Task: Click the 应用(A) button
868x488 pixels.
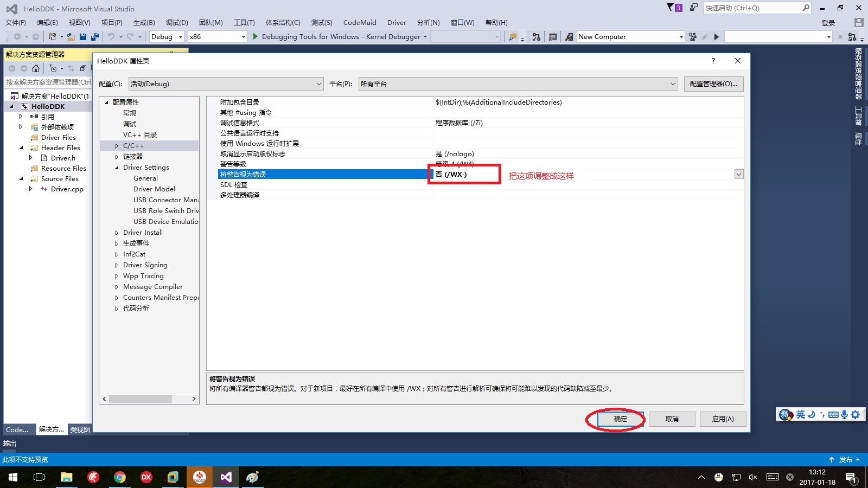Action: (x=723, y=419)
